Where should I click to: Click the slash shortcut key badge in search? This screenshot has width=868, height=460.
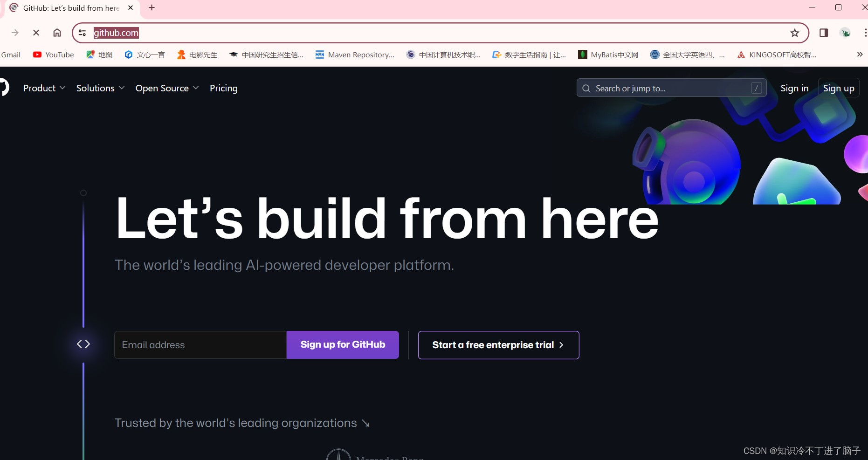[x=757, y=88]
